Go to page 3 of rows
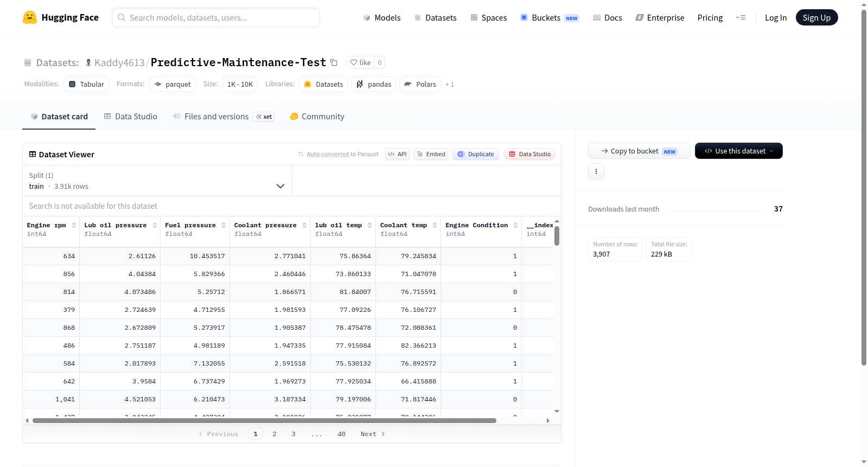 pyautogui.click(x=293, y=434)
